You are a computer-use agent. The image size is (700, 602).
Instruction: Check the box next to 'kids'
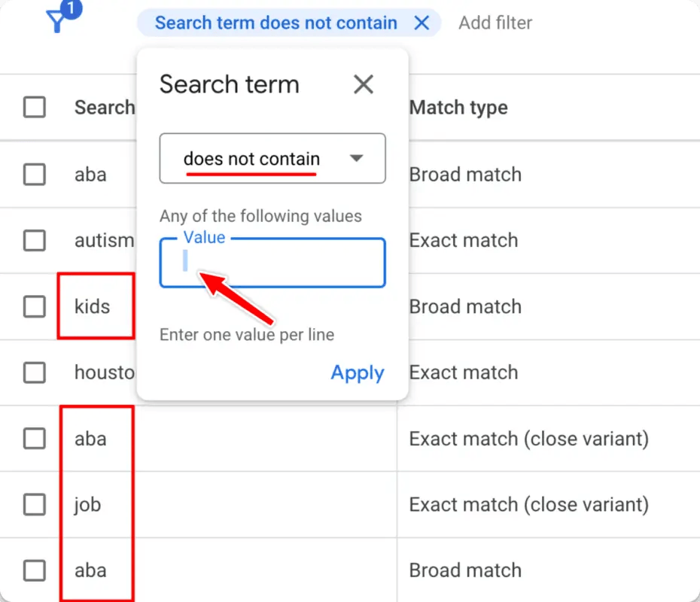[x=35, y=306]
